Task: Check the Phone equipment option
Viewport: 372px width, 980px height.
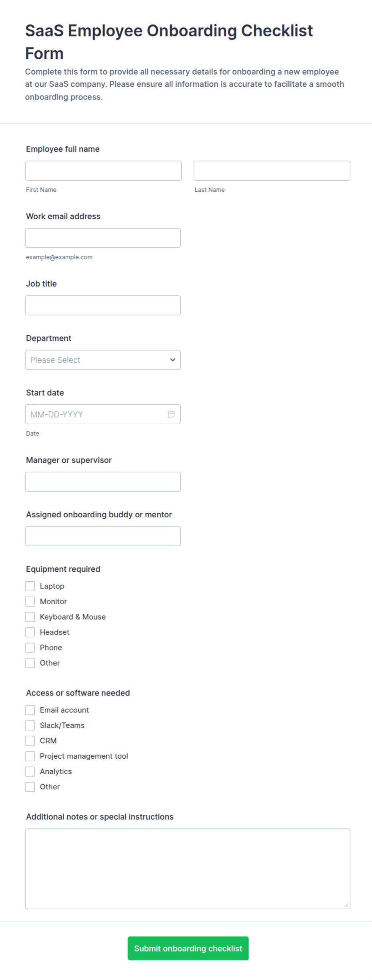Action: [x=30, y=647]
